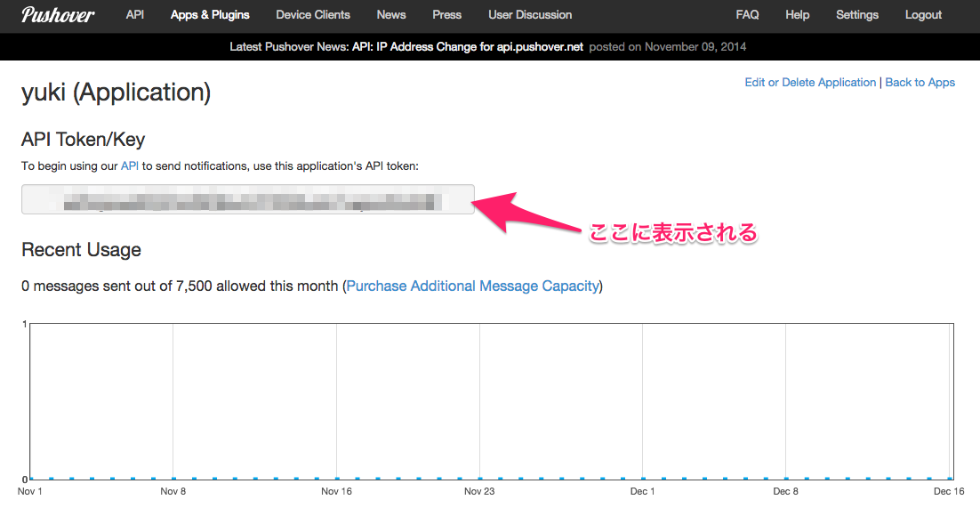
Task: Click Edit or Delete Application link
Action: coord(810,83)
